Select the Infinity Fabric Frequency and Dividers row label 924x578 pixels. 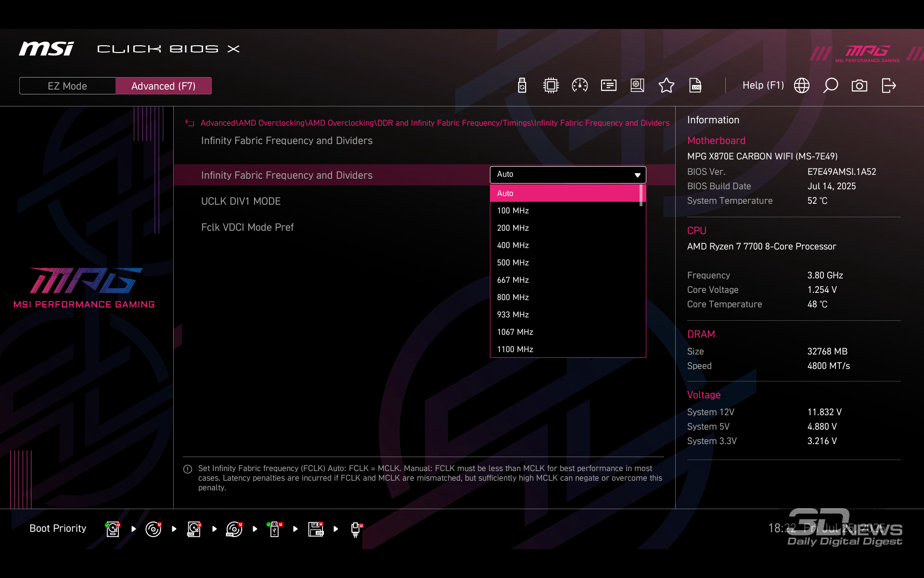(287, 175)
